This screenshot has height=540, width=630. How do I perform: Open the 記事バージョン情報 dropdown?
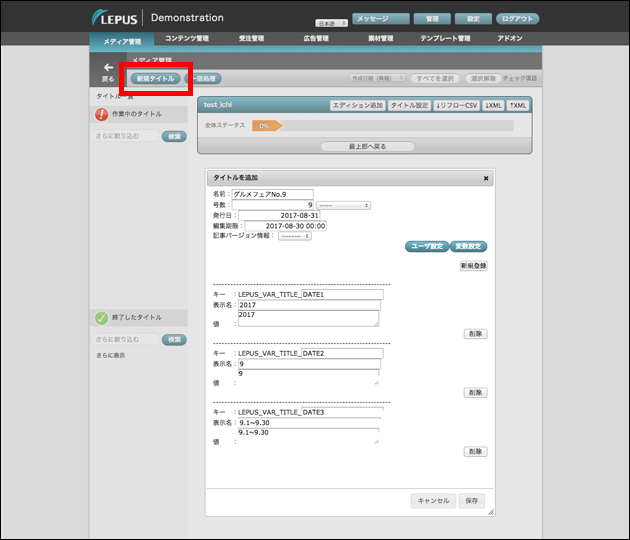(295, 236)
